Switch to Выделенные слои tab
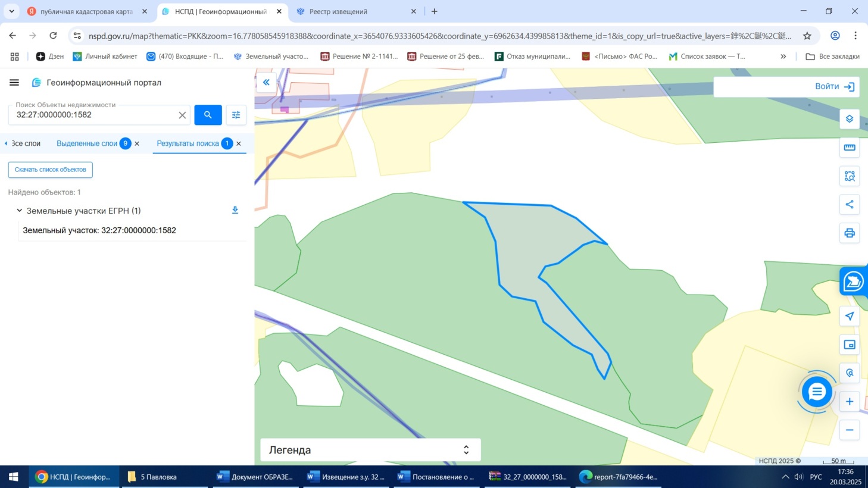Screen dimensions: 868x488 tap(87, 143)
